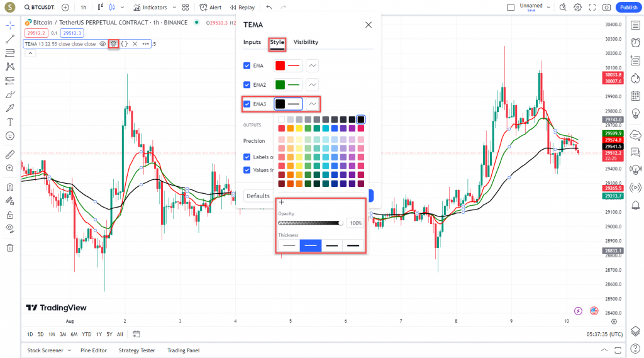Open the Strategy Tester tab
644x358 pixels.
point(136,350)
